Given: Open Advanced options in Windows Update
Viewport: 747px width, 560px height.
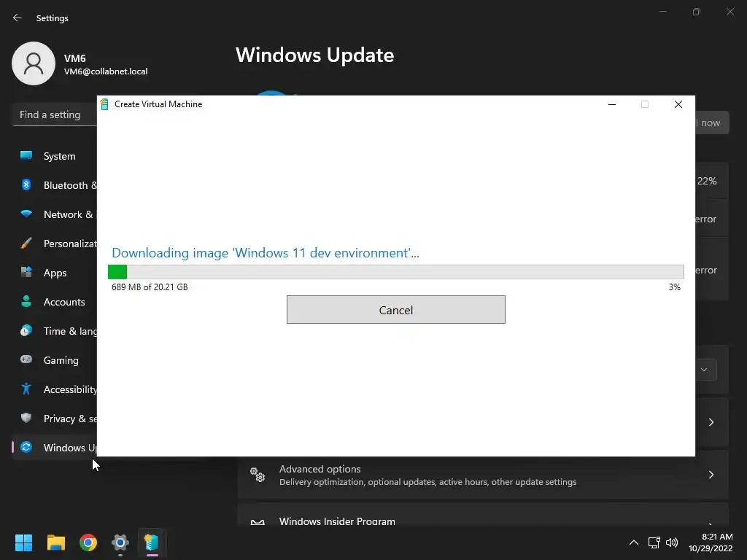Looking at the screenshot, I should [483, 475].
